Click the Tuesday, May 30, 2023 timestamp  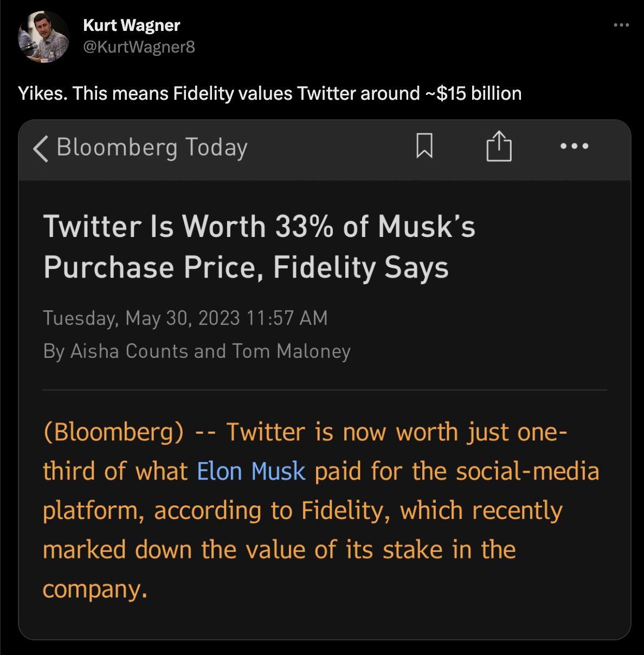click(185, 318)
